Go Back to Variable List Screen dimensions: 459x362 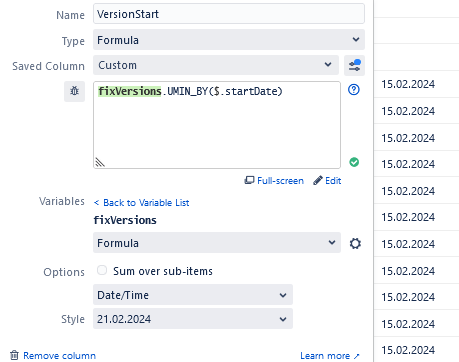[142, 203]
